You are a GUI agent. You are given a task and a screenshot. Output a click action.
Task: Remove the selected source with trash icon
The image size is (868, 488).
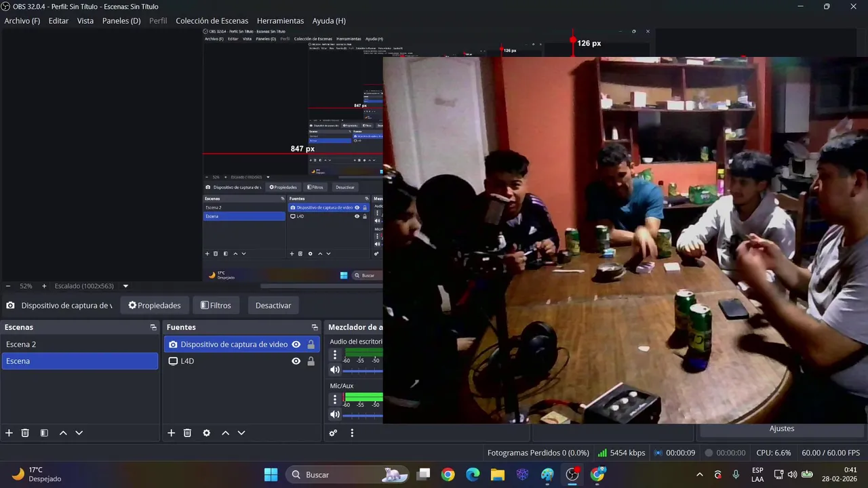(188, 433)
